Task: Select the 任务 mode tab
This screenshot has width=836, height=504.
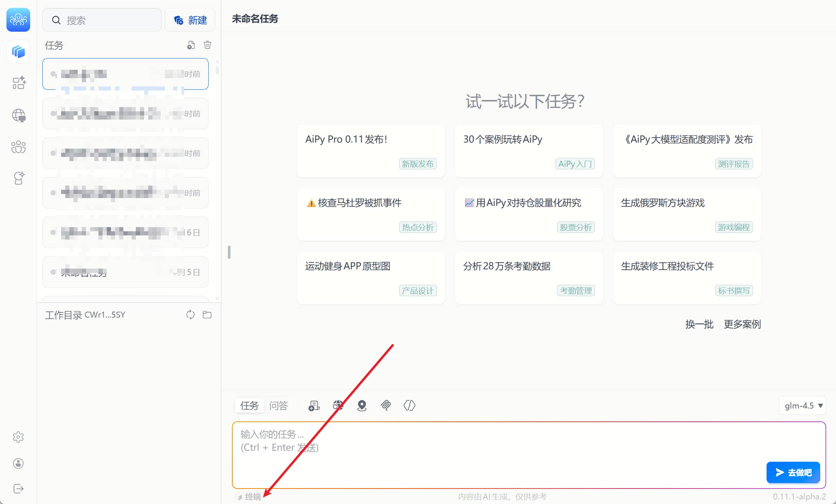Action: tap(249, 406)
